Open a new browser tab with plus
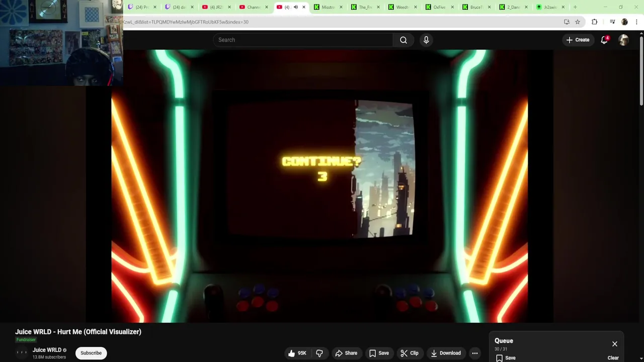 click(575, 7)
